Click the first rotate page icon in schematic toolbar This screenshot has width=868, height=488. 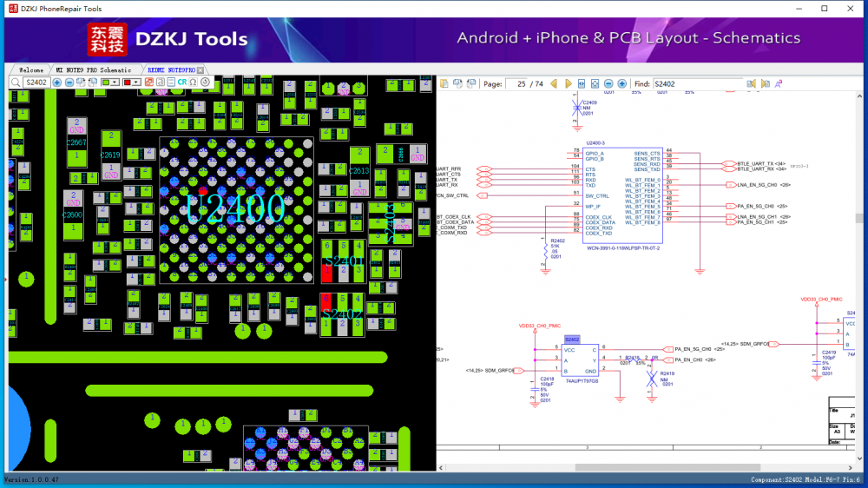[x=457, y=83]
